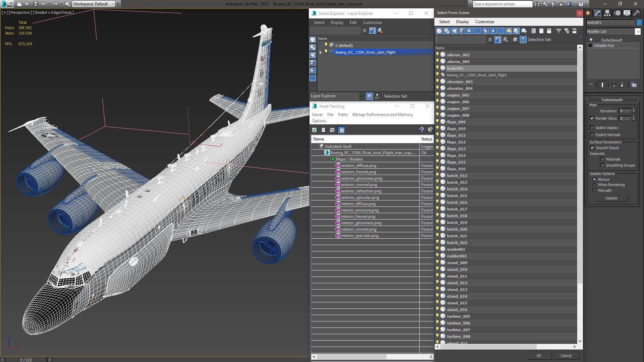The image size is (644, 362).
Task: Toggle Display Geometry in Scene Explorer side toolbar
Action: click(313, 40)
